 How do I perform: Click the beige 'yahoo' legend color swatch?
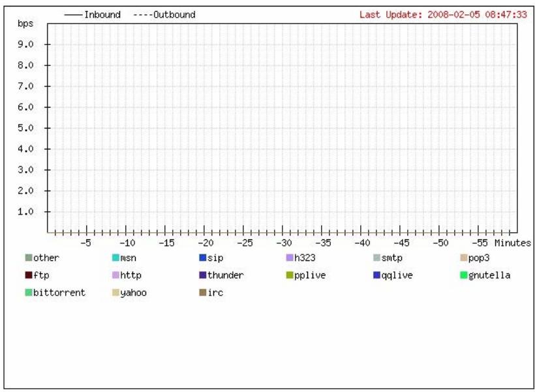click(x=115, y=292)
